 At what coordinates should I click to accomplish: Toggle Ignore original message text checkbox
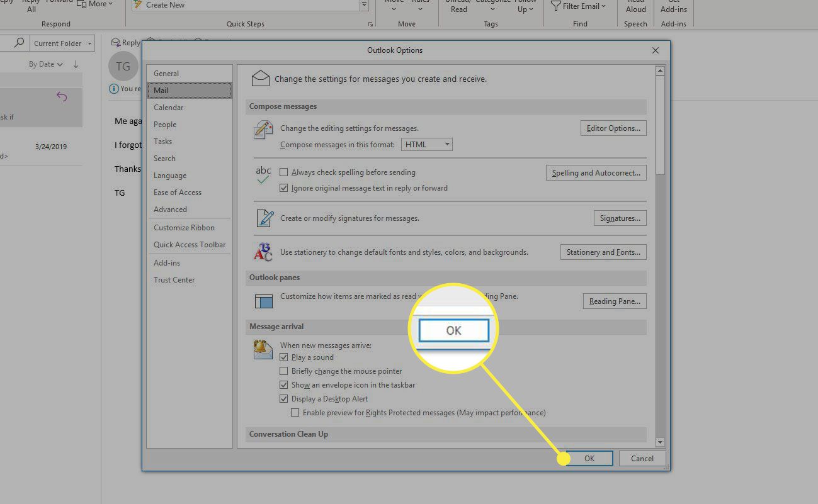(284, 188)
